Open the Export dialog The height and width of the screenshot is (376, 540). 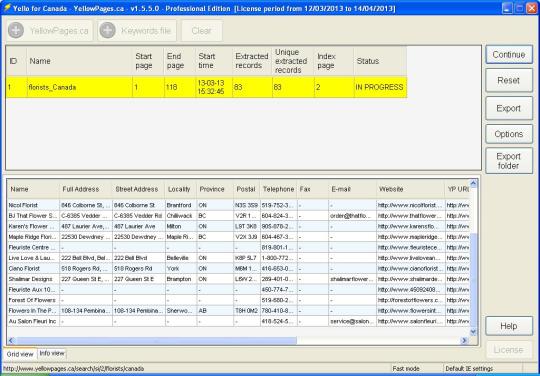[x=509, y=108]
